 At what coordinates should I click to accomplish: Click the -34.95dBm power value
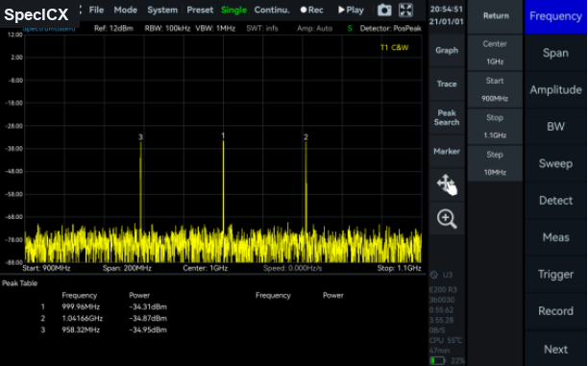pos(148,330)
